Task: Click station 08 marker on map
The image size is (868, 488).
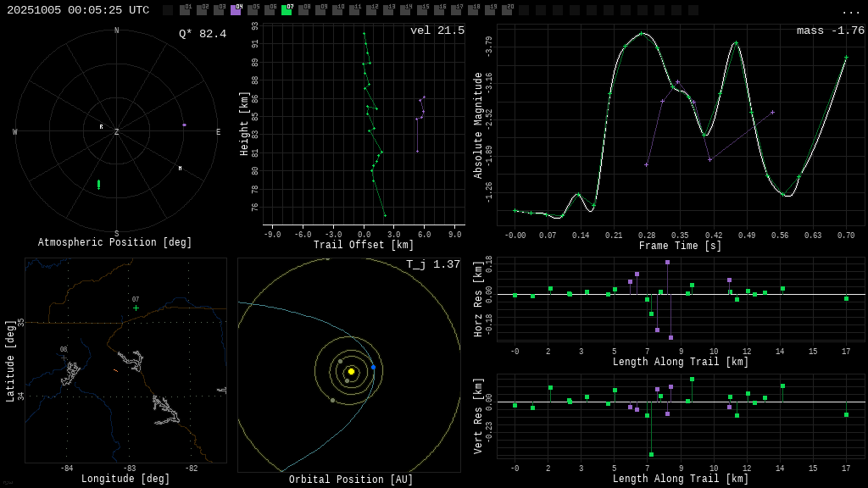Action: coord(64,358)
